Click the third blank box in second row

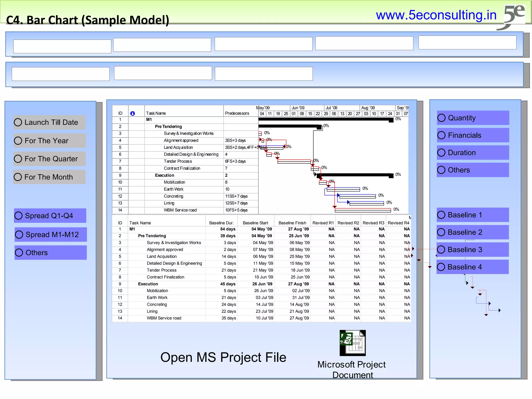pyautogui.click(x=264, y=74)
